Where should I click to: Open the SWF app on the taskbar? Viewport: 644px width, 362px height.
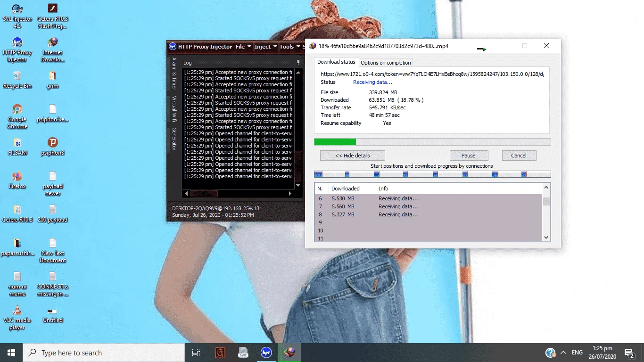243,353
